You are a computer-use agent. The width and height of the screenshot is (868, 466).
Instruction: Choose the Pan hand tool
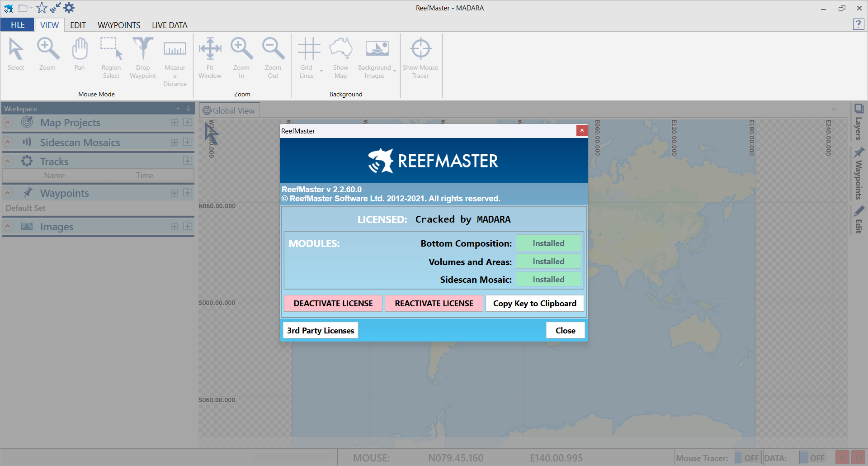click(x=80, y=54)
